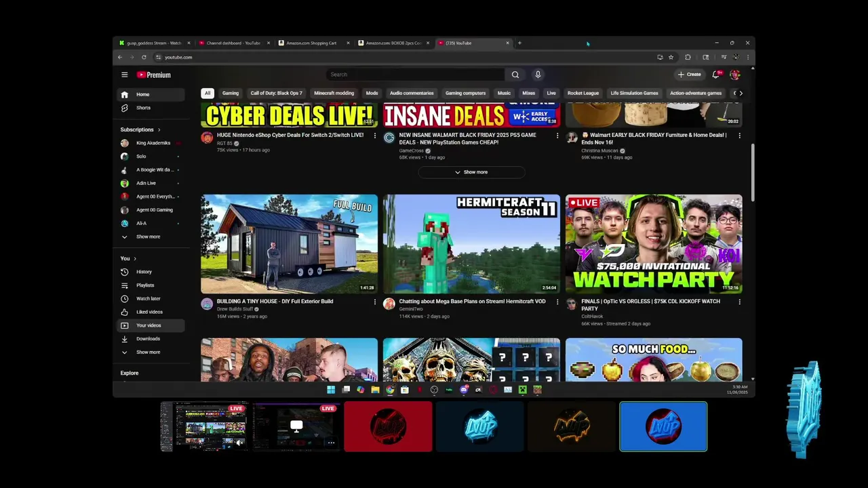Open GeminiTwo channel avatar

[389, 304]
